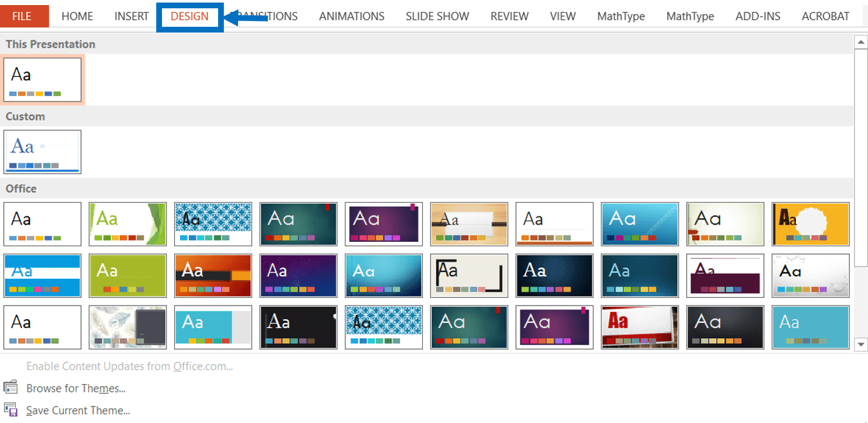Image resolution: width=868 pixels, height=423 pixels.
Task: Click the Custom section header
Action: point(427,116)
